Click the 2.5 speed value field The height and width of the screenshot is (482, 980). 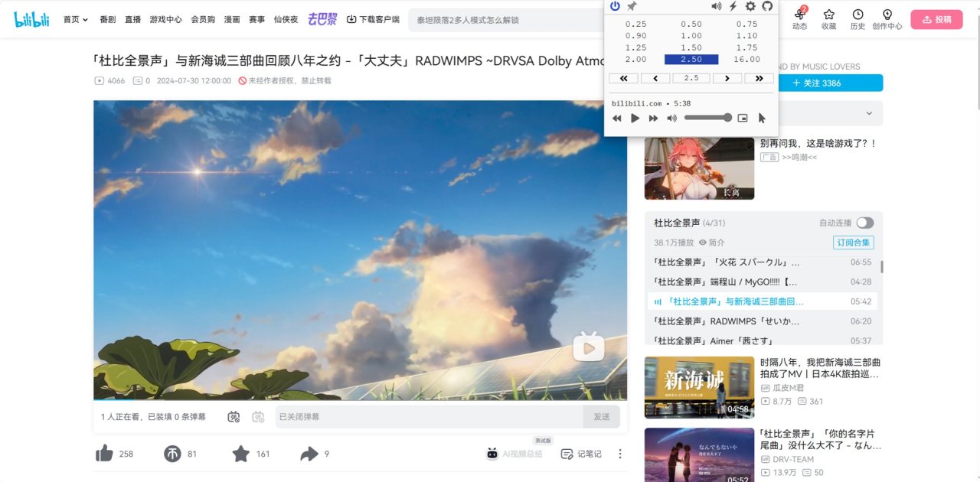click(691, 78)
